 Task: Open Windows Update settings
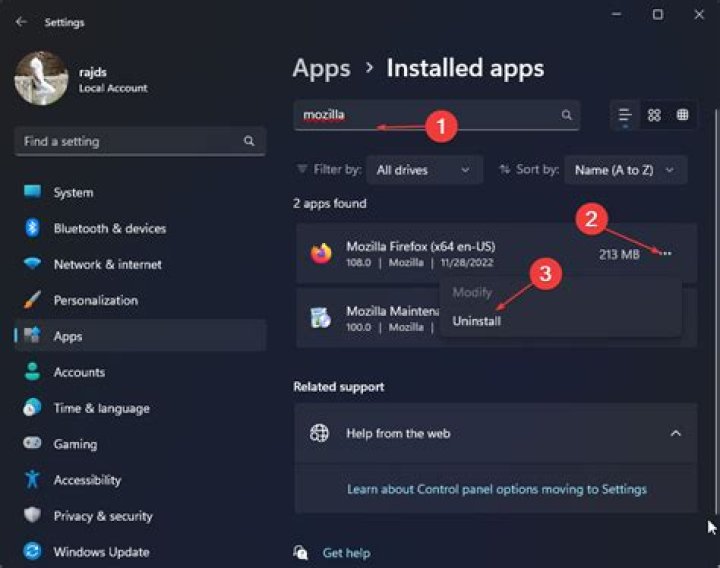coord(140,552)
